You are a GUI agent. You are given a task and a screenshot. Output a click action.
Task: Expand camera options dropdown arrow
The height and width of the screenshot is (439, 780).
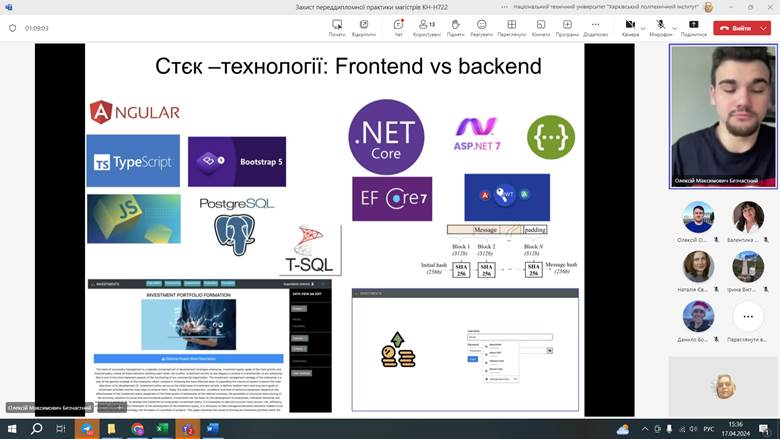click(643, 29)
